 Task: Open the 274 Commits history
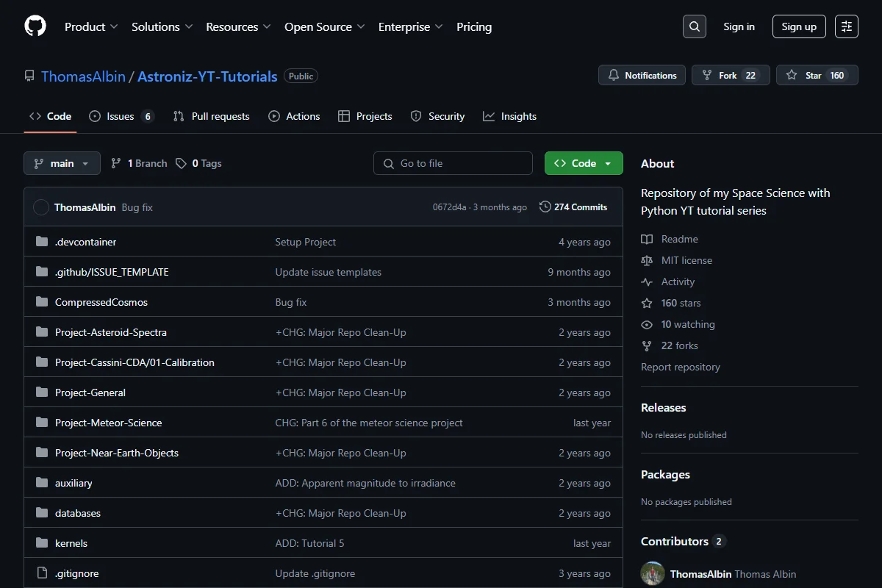573,207
